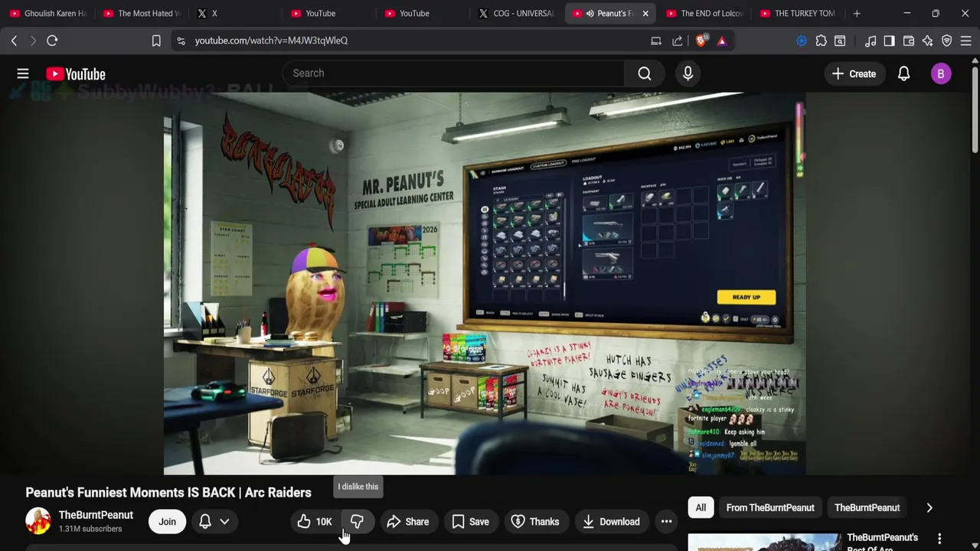The width and height of the screenshot is (980, 551).
Task: Open a new browser tab
Action: [857, 13]
